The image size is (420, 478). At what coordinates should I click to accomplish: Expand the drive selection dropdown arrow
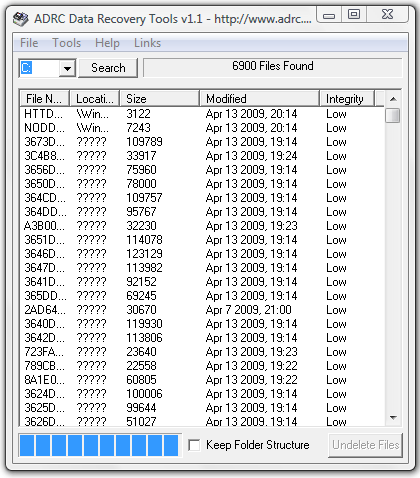click(x=67, y=68)
